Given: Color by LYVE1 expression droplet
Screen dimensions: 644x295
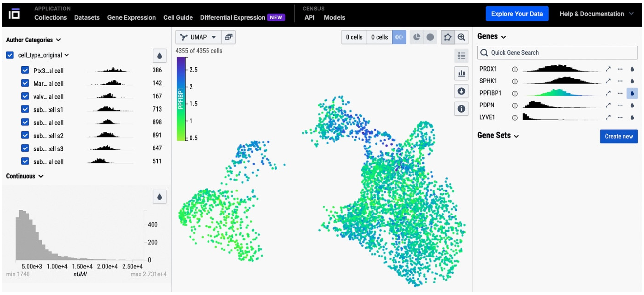Looking at the screenshot, I should pos(632,117).
